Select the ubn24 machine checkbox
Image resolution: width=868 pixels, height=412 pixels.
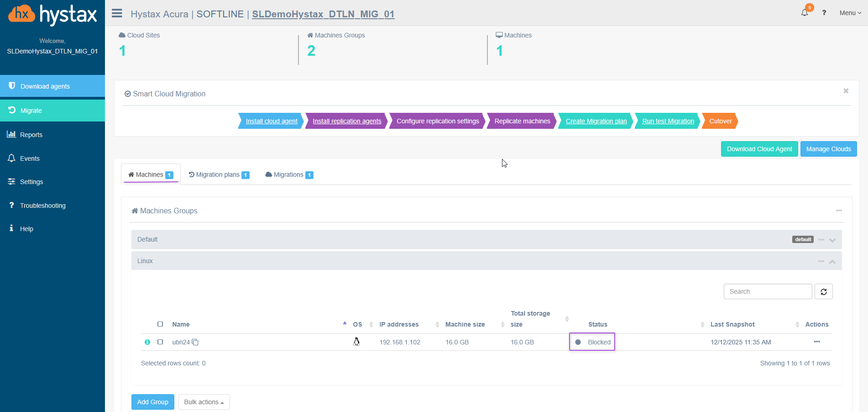pos(160,342)
